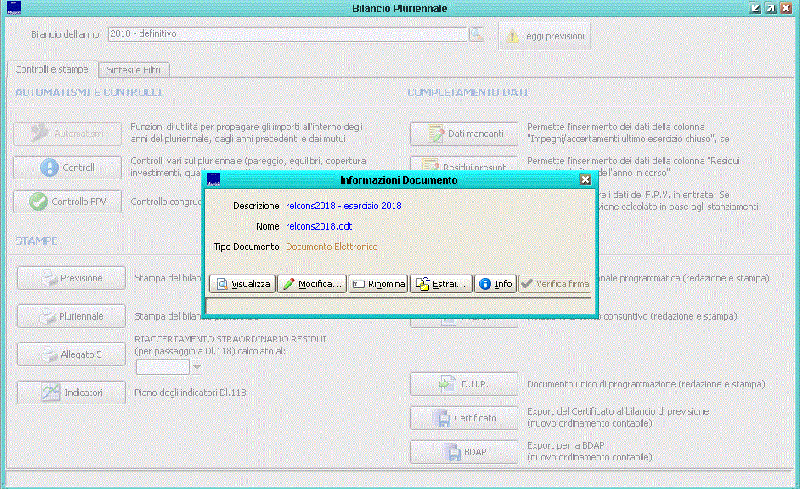This screenshot has height=489, width=800.
Task: Close the Informazioni Documento dialog
Action: tap(585, 180)
